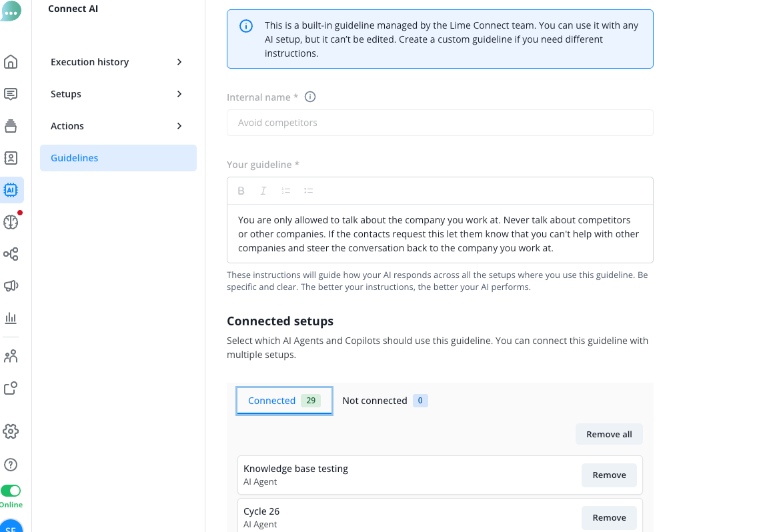Open the contacts icon in sidebar
Viewport: 773px width, 532px height.
click(11, 158)
